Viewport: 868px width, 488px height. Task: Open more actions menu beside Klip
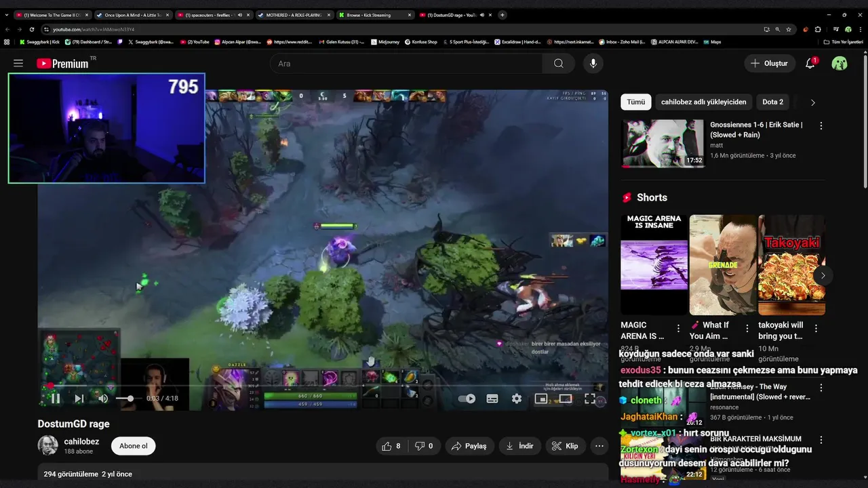(599, 446)
